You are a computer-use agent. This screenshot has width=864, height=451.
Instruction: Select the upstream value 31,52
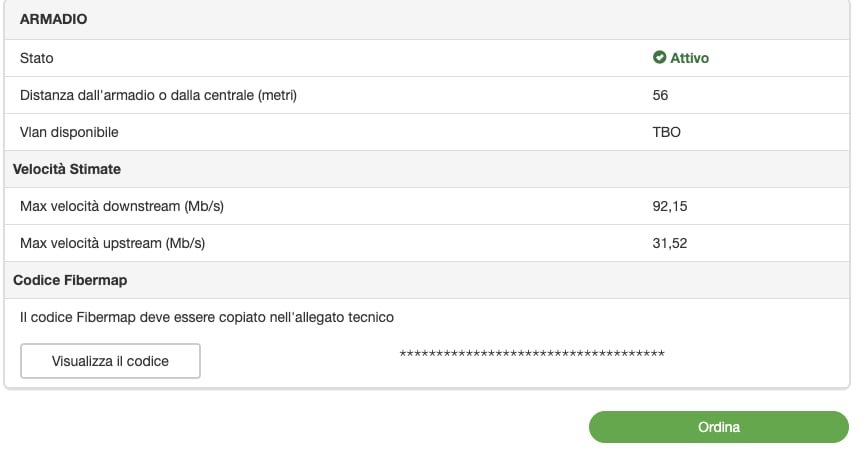tap(669, 243)
